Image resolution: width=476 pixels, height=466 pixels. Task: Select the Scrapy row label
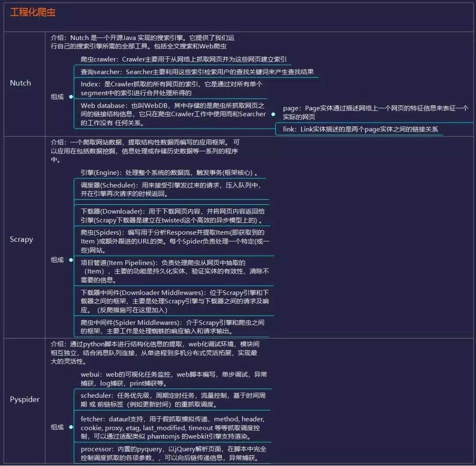(21, 239)
